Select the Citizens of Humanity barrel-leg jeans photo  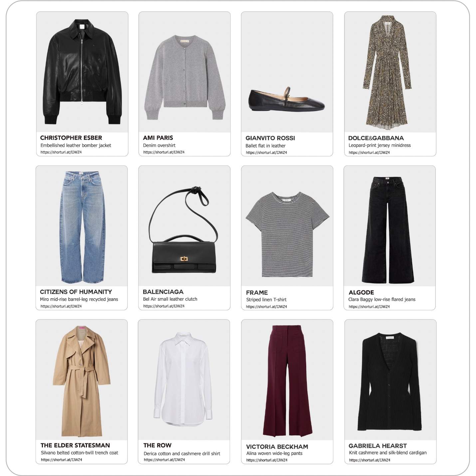point(82,226)
